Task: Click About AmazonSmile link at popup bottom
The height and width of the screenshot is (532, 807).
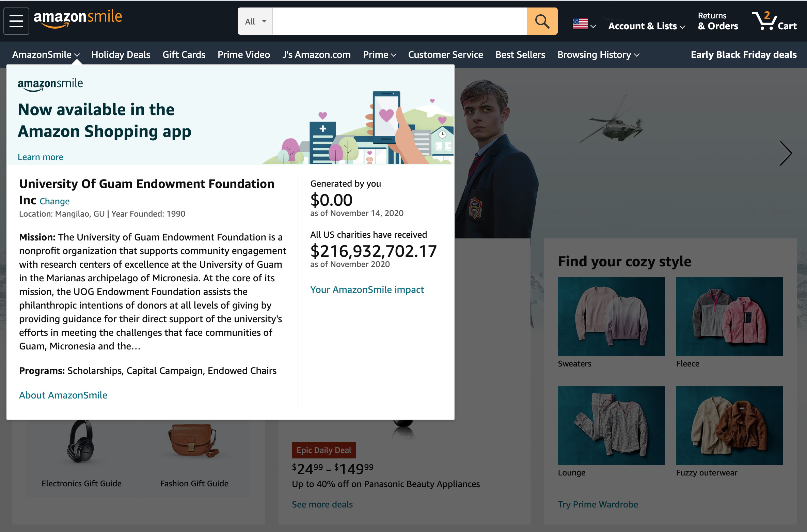Action: (x=63, y=394)
